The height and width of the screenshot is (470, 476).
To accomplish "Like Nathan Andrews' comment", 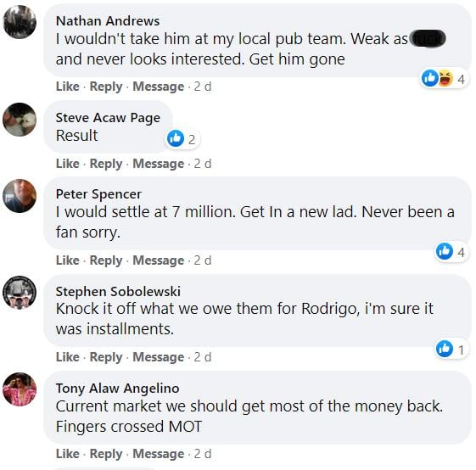I will [67, 87].
